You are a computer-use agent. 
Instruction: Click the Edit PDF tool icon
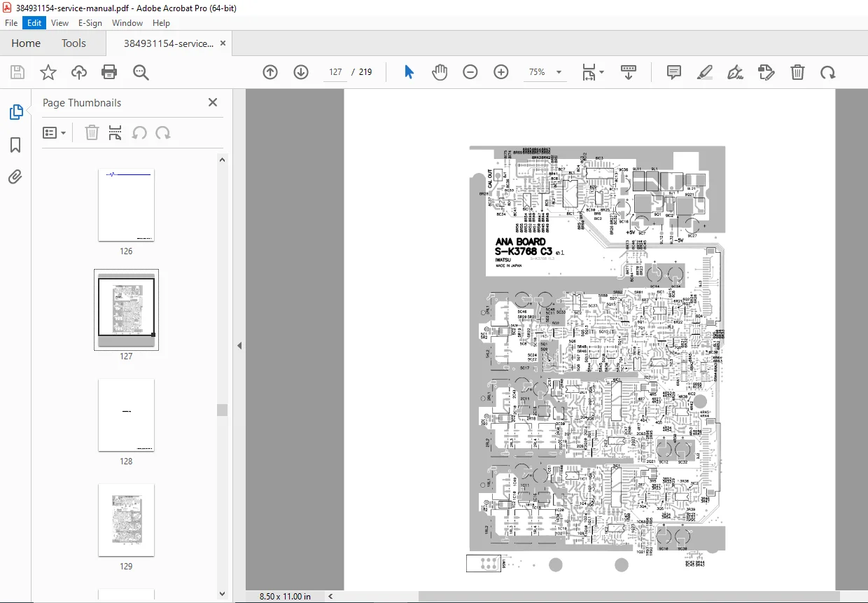[x=766, y=72]
